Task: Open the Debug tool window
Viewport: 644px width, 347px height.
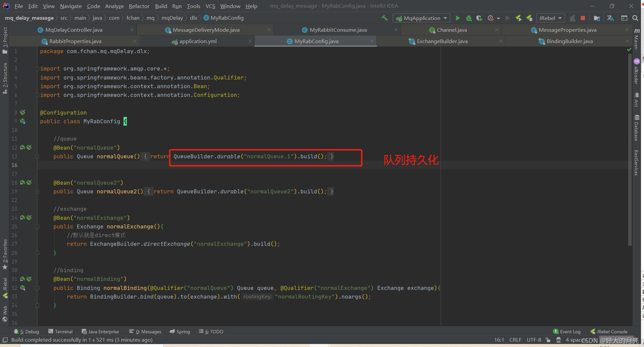Action: point(26,332)
